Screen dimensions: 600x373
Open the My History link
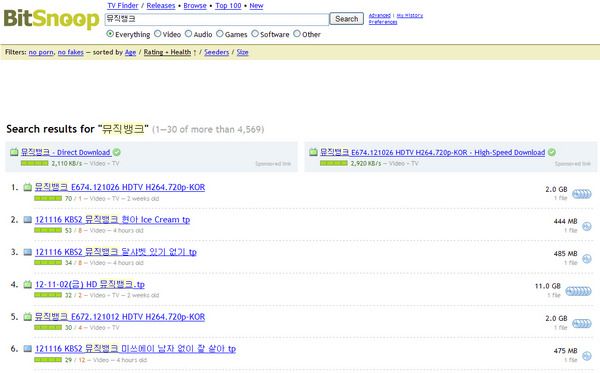click(410, 15)
